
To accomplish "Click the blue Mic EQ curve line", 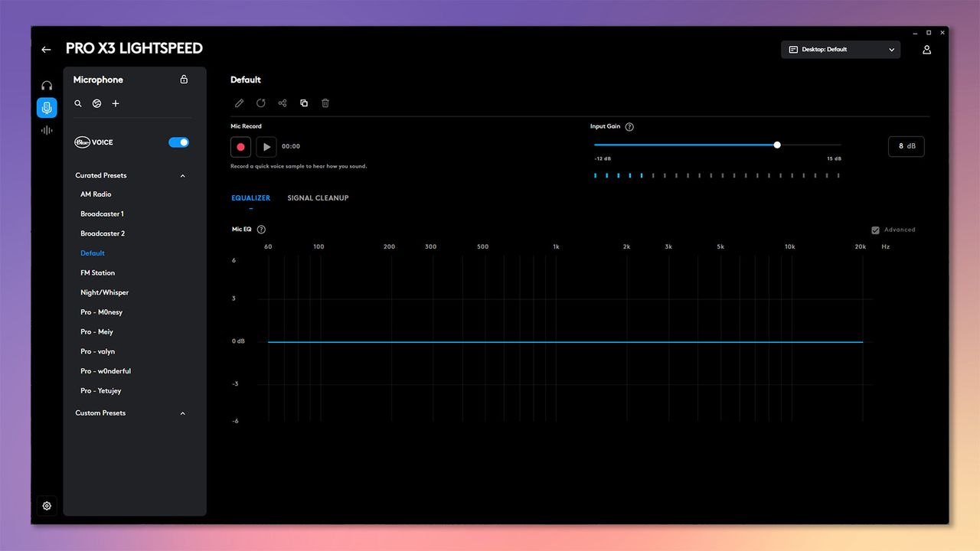I will pyautogui.click(x=565, y=342).
